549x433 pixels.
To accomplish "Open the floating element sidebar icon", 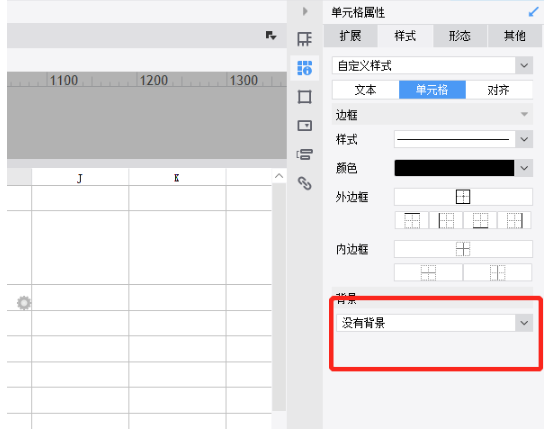I will [x=304, y=97].
